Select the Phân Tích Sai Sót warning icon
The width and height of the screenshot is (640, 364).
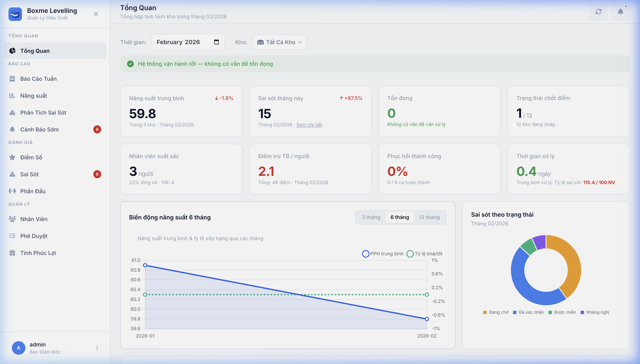12,112
